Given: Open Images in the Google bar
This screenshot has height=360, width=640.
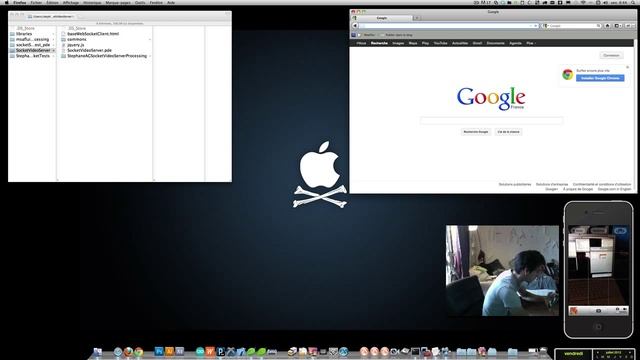Looking at the screenshot, I should 398,43.
